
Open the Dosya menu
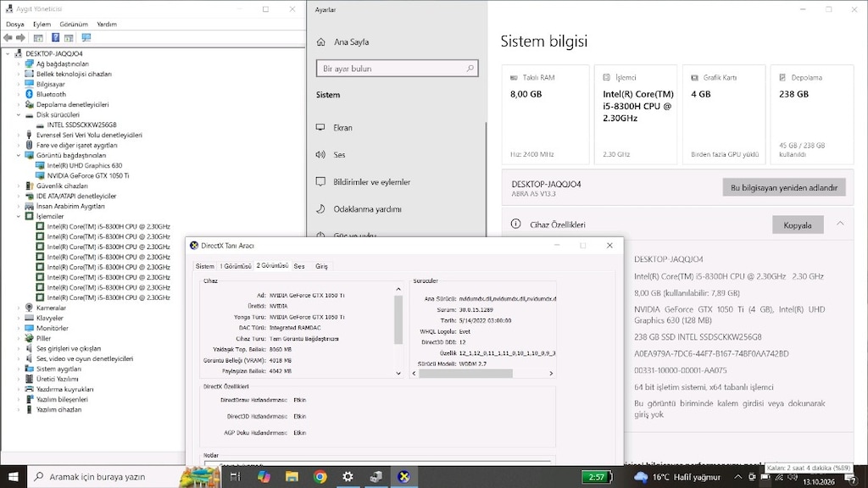pyautogui.click(x=15, y=25)
